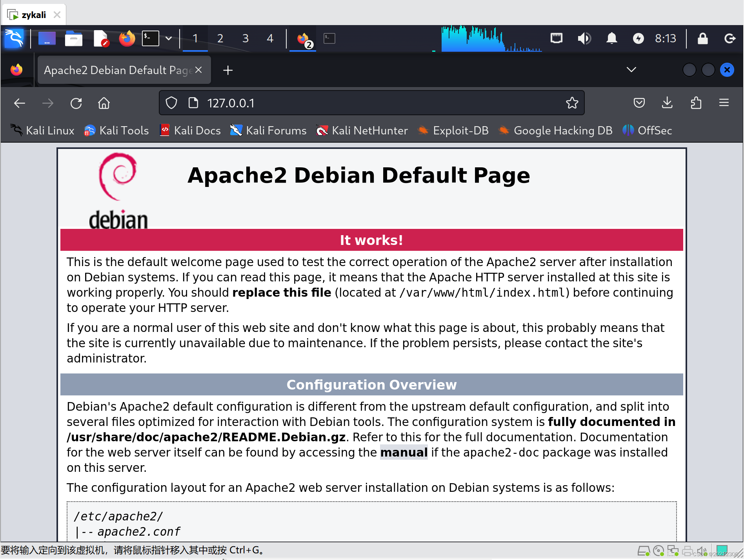Open the Kali Docs bookmark
The width and height of the screenshot is (744, 560).
pyautogui.click(x=191, y=130)
